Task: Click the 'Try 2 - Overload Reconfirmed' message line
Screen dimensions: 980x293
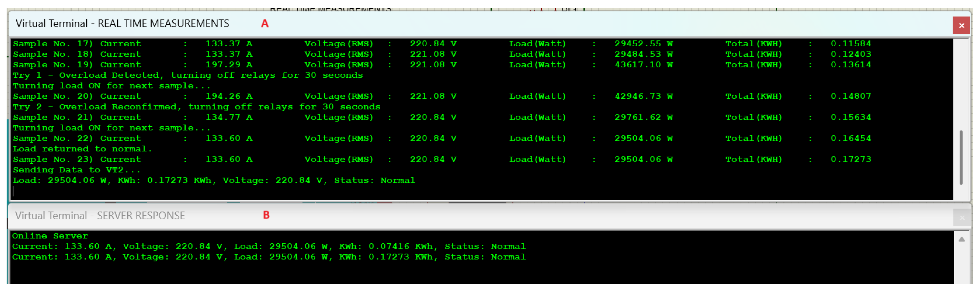Action: 196,107
